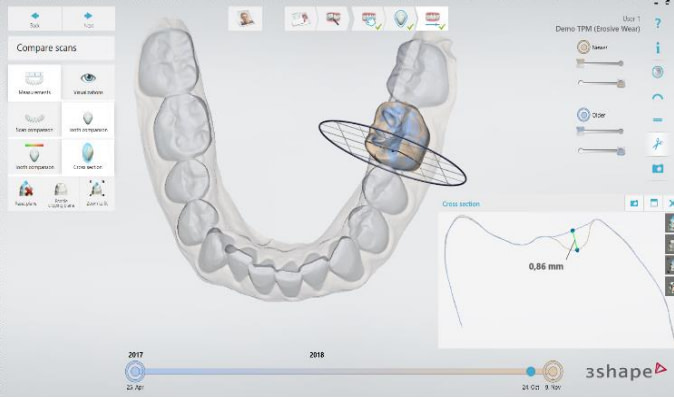The height and width of the screenshot is (398, 674).
Task: Click the zoom to fit icon
Action: click(x=97, y=193)
